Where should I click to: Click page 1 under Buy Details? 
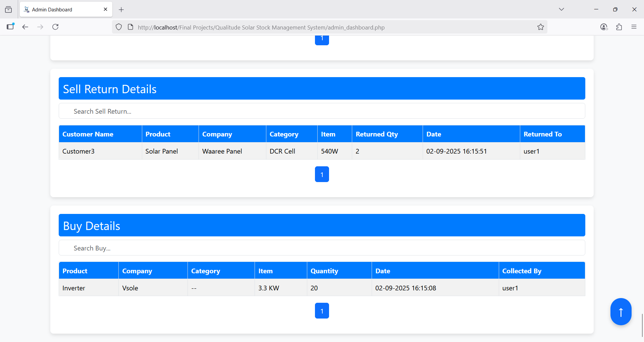(322, 311)
